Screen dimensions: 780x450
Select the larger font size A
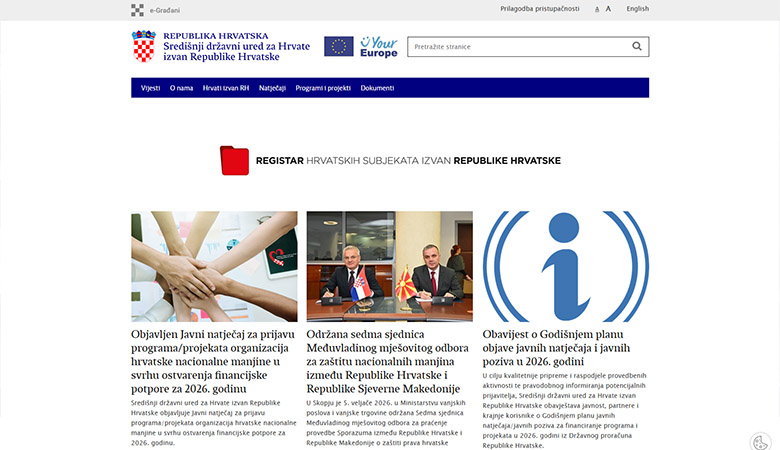pyautogui.click(x=608, y=9)
